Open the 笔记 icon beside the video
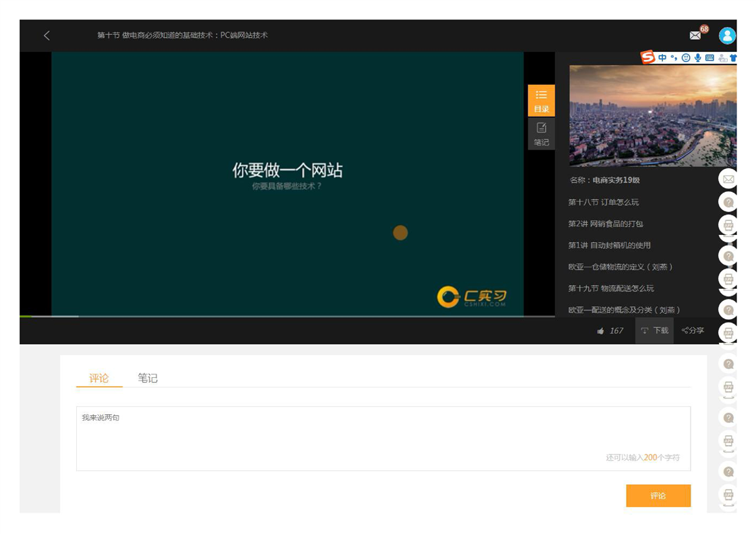756x534 pixels. [541, 133]
